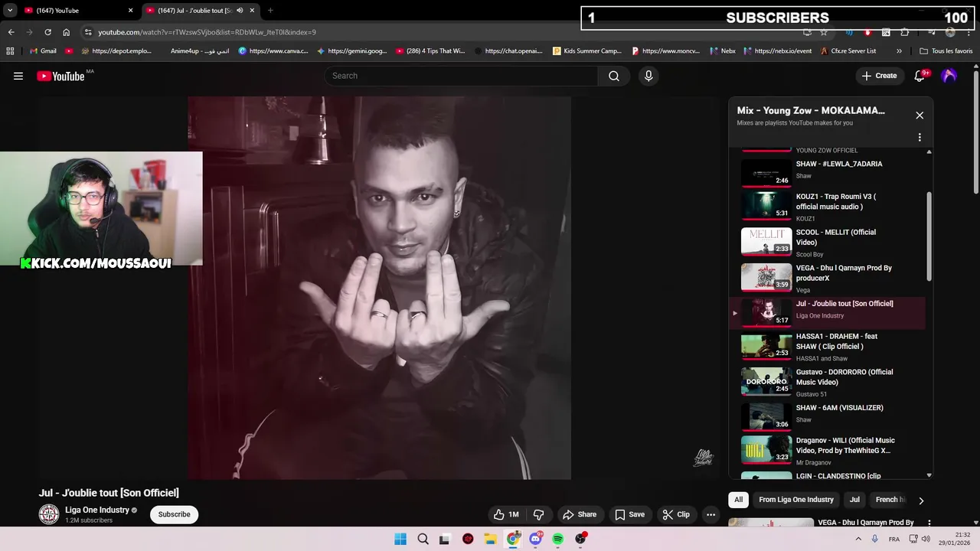Open Tous les favoris bookmarks folder
980x551 pixels.
click(x=946, y=51)
